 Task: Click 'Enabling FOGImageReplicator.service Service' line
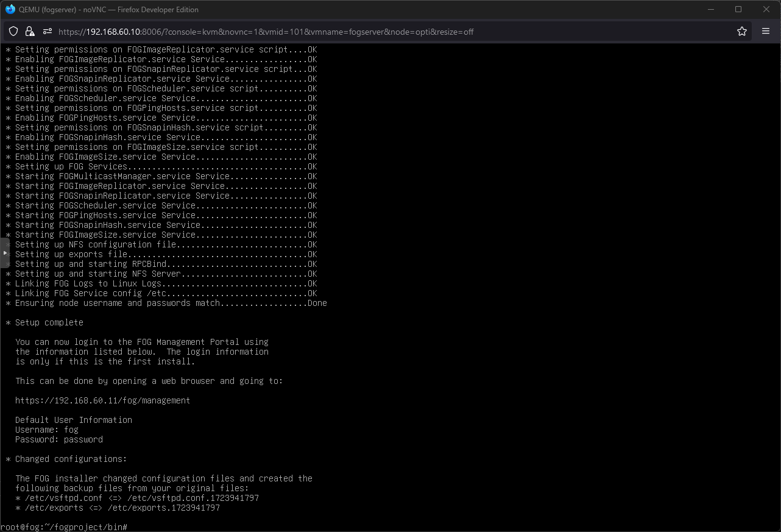click(161, 59)
